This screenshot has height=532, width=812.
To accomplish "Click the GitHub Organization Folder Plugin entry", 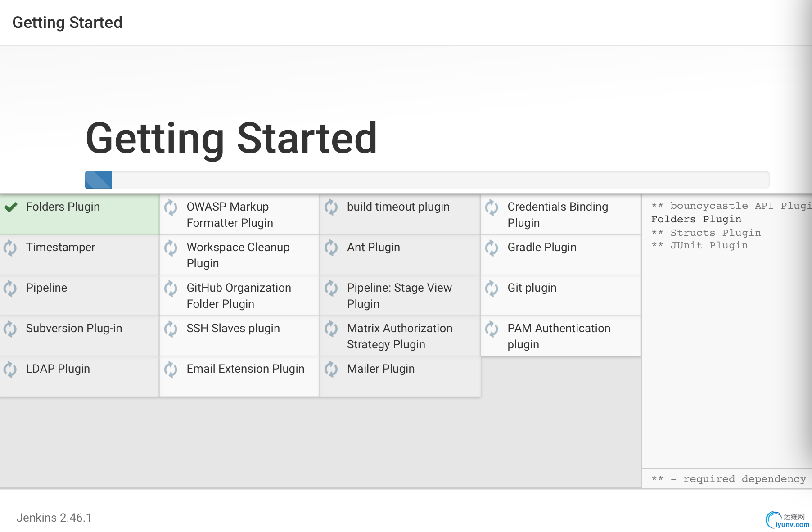I will [x=239, y=295].
